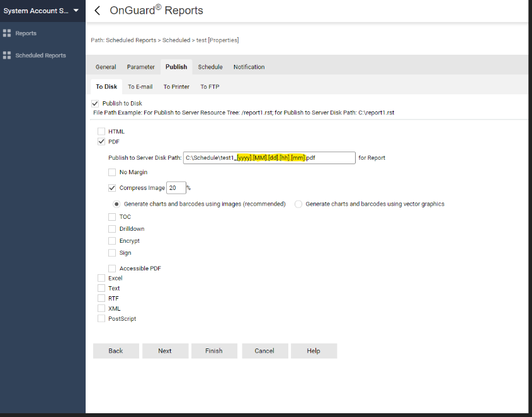Click the File Path Example help text
The height and width of the screenshot is (417, 532).
click(x=244, y=113)
